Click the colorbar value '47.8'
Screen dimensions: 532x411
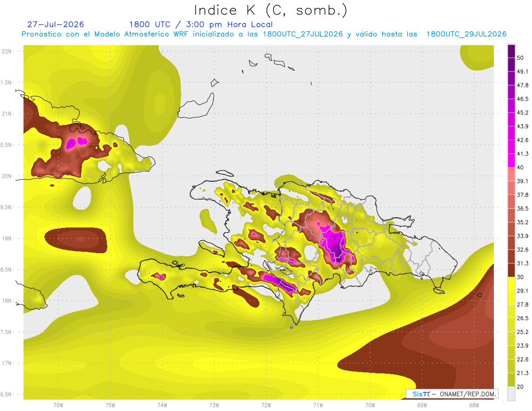pos(523,85)
